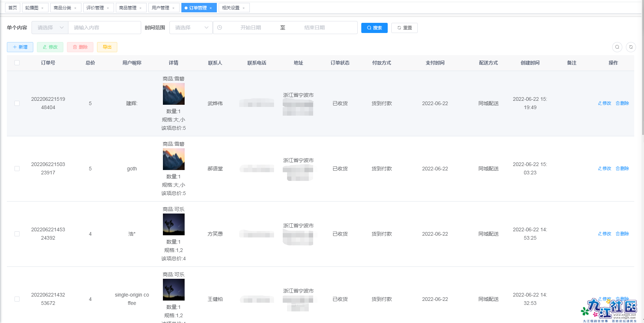
Task: Click the 结束日期 end date field
Action: (314, 28)
